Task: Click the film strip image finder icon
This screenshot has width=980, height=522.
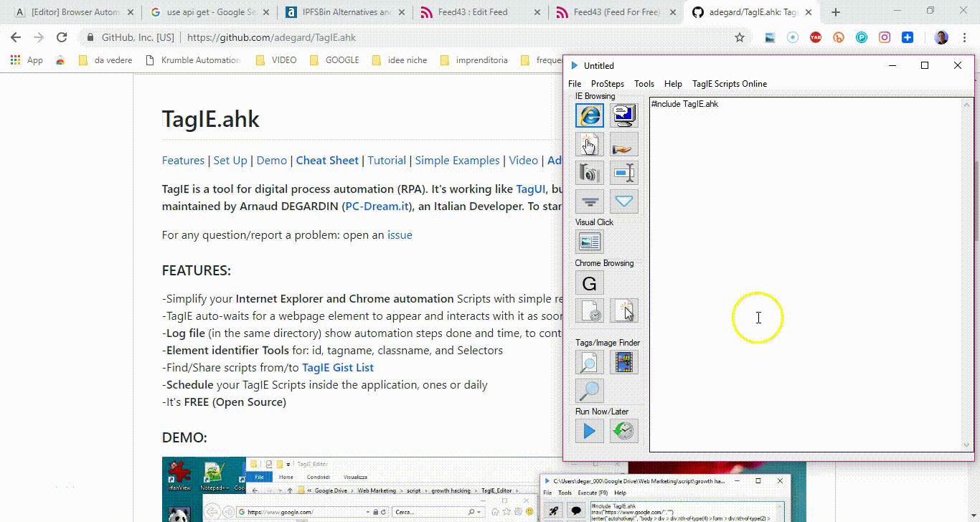Action: pyautogui.click(x=624, y=362)
